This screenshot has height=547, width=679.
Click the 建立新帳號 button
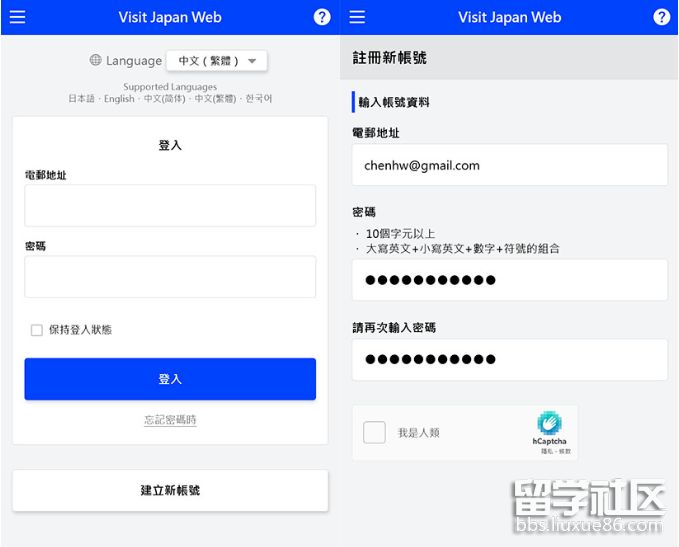(x=170, y=490)
